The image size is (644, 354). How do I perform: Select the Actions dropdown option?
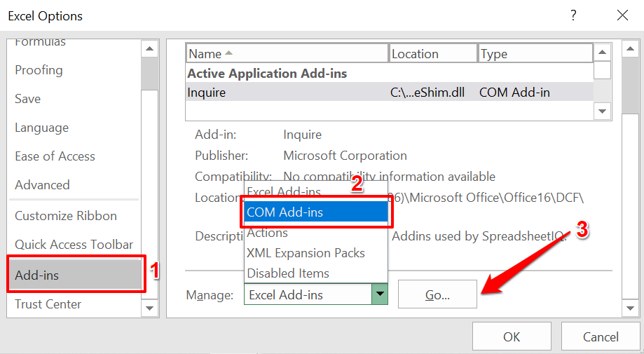[268, 233]
